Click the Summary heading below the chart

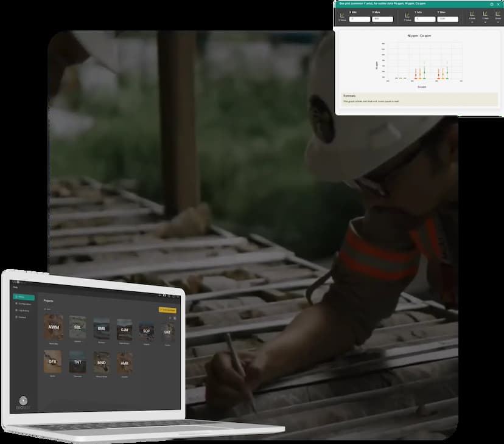349,95
